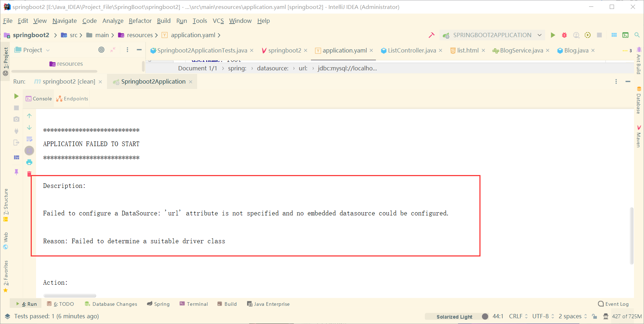Show hidden editor tabs list
Image resolution: width=644 pixels, height=324 pixels.
point(627,50)
